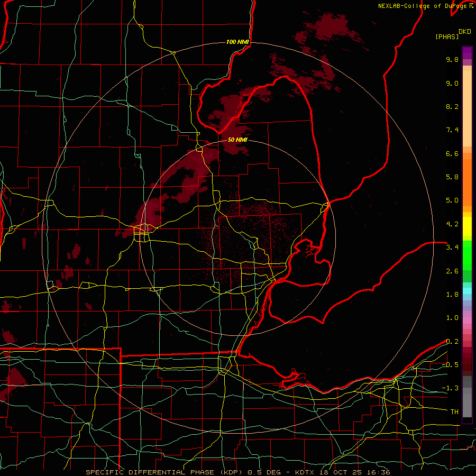
Task: Click the 50 NMI range ring label
Action: click(x=237, y=140)
